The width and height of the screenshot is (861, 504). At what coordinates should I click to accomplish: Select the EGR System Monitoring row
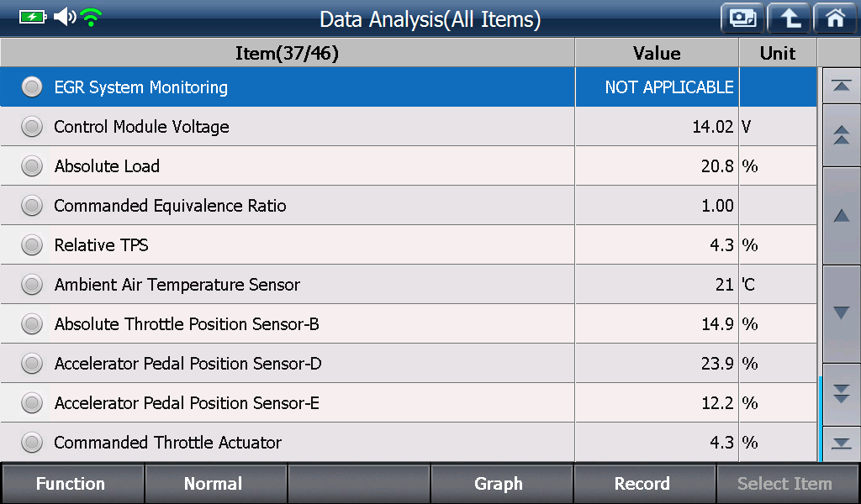click(x=409, y=87)
